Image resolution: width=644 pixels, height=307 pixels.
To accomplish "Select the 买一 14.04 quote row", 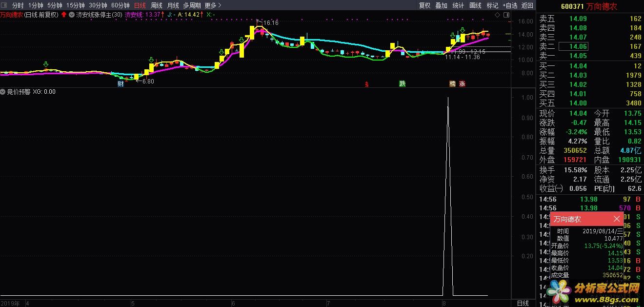I will click(590, 66).
